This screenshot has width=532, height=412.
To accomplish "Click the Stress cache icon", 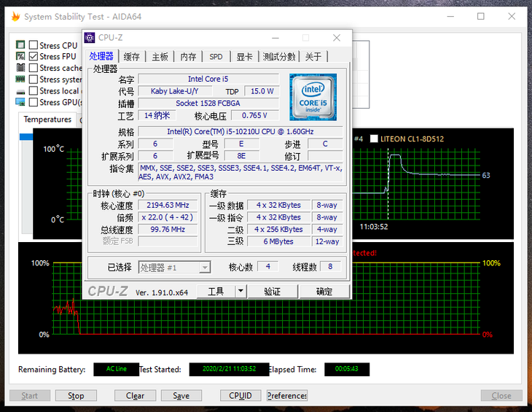I will (x=20, y=68).
